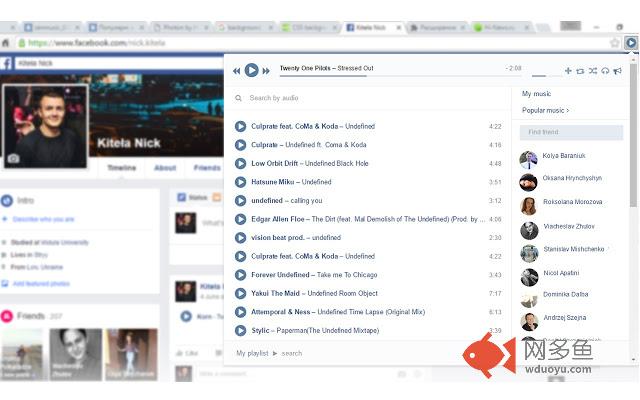Screen dimensions: 640x400
Task: Focus the Search by audio field
Action: click(x=369, y=98)
